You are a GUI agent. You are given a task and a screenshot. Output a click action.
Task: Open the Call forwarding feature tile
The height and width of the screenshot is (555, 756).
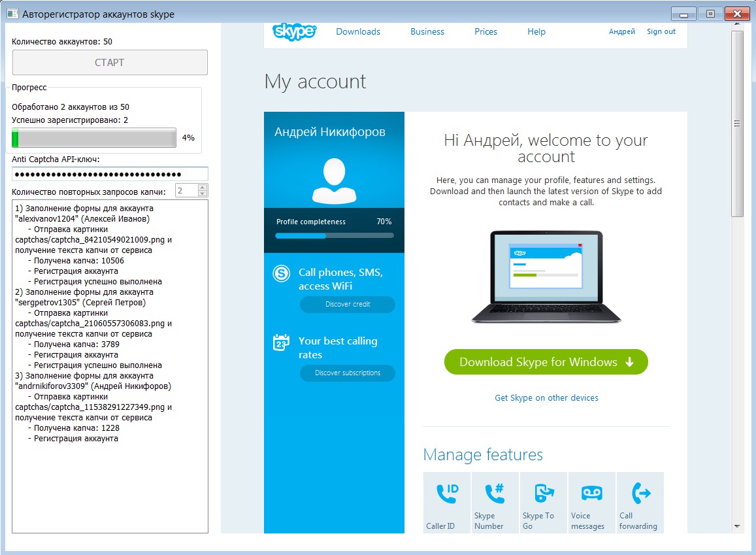tap(640, 503)
